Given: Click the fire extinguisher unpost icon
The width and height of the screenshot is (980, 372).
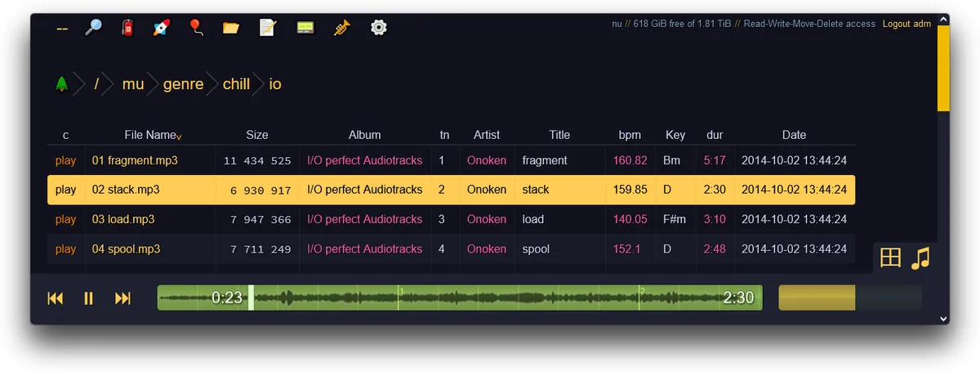Looking at the screenshot, I should point(127,28).
